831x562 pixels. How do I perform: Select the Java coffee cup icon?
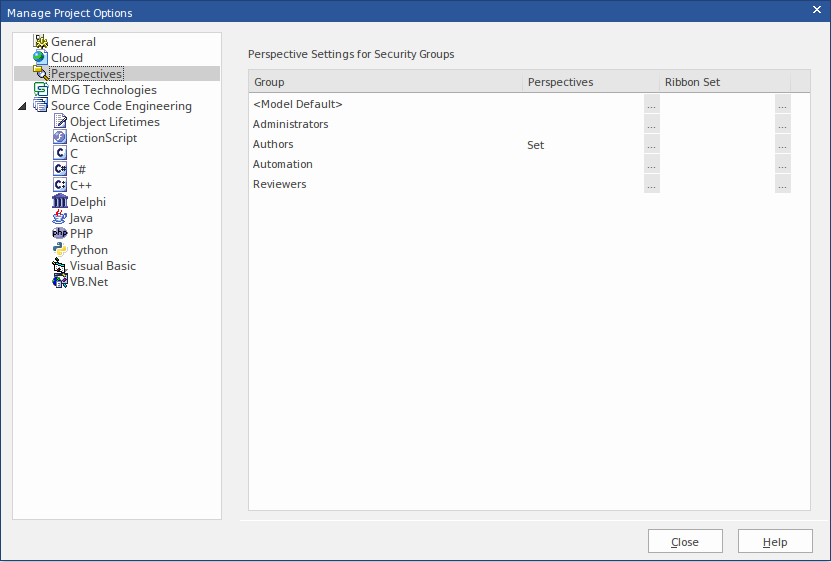point(60,218)
